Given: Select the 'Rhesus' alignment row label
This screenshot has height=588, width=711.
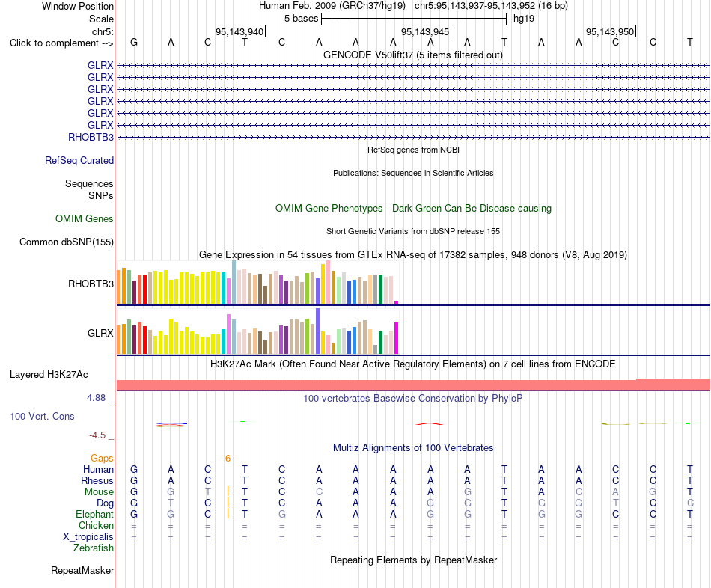Looking at the screenshot, I should (97, 480).
